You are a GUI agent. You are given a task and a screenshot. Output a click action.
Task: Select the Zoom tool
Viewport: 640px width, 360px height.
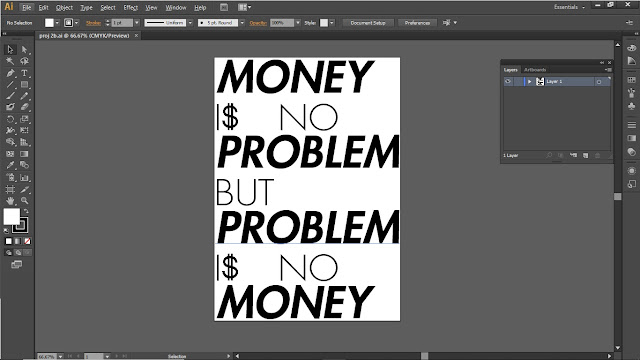click(24, 201)
